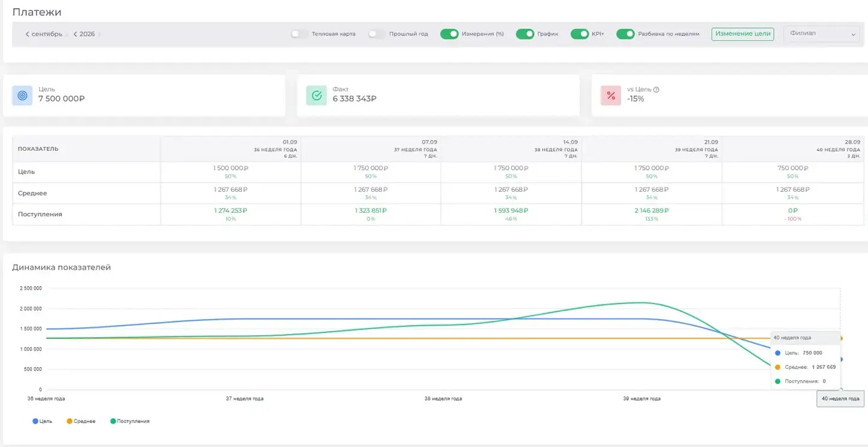Screen dimensions: 868x447
Task: Click the Поступления value 2 146 289₽
Action: [651, 211]
